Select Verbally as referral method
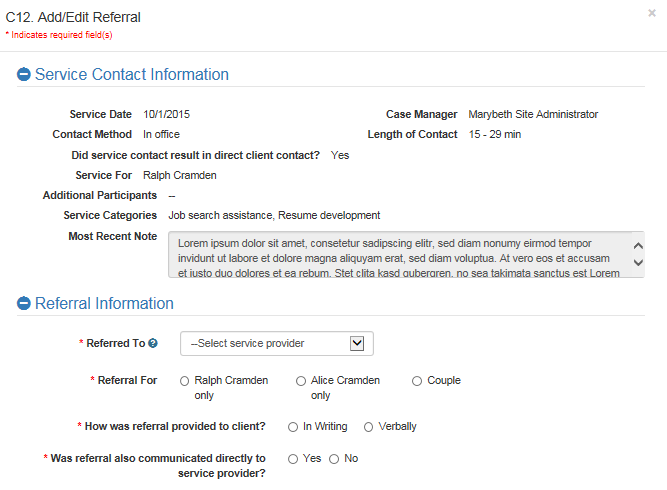Screen dimensions: 667x490 click(369, 427)
